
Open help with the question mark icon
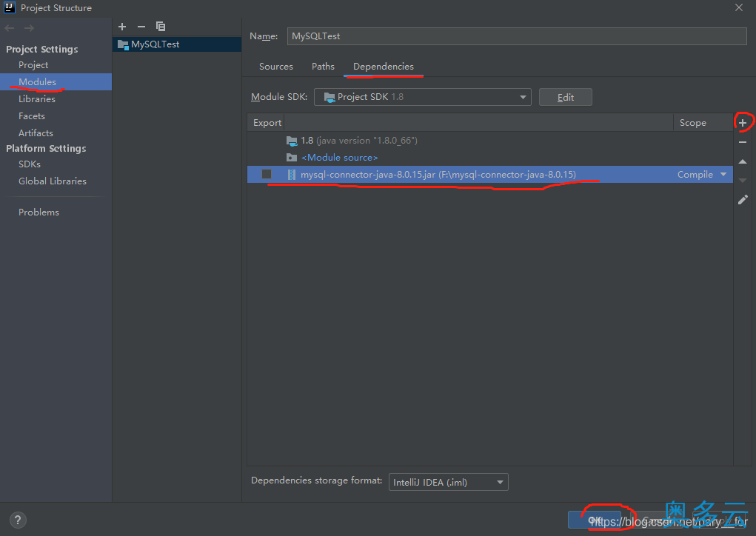pos(18,520)
